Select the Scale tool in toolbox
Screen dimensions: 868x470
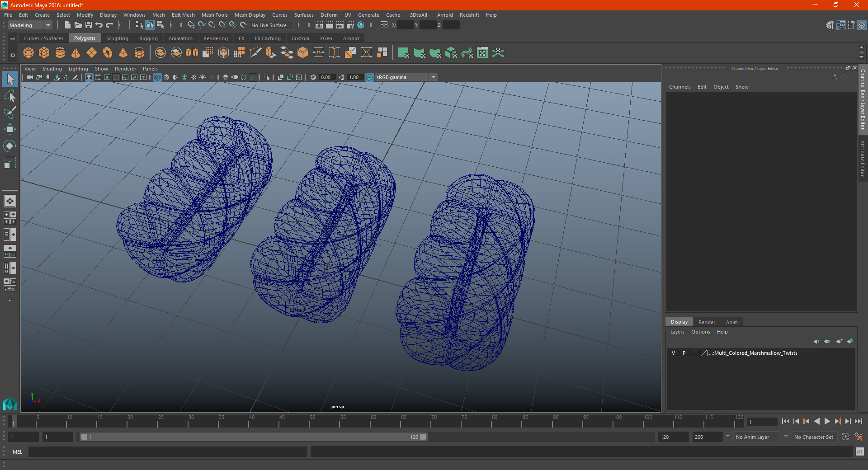pos(9,163)
